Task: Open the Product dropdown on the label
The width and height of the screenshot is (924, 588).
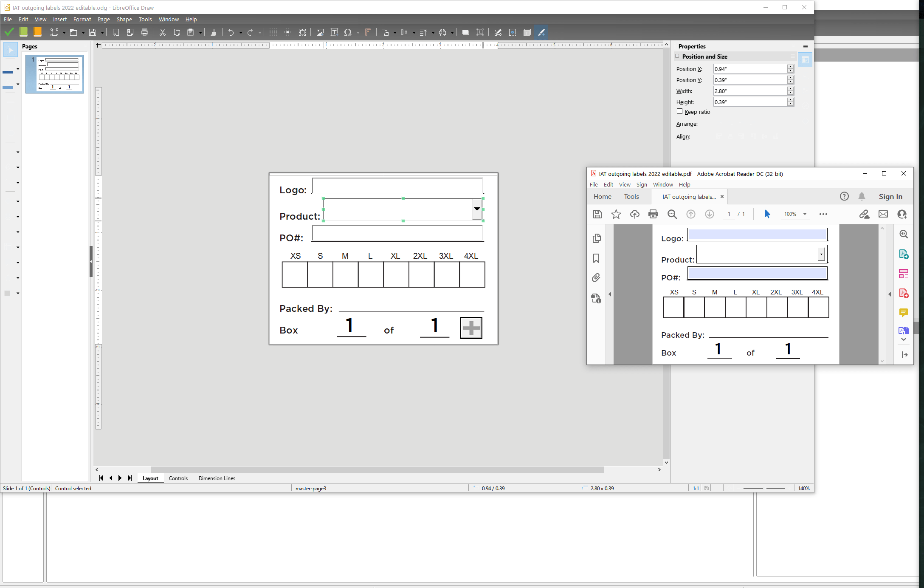Action: pyautogui.click(x=477, y=209)
